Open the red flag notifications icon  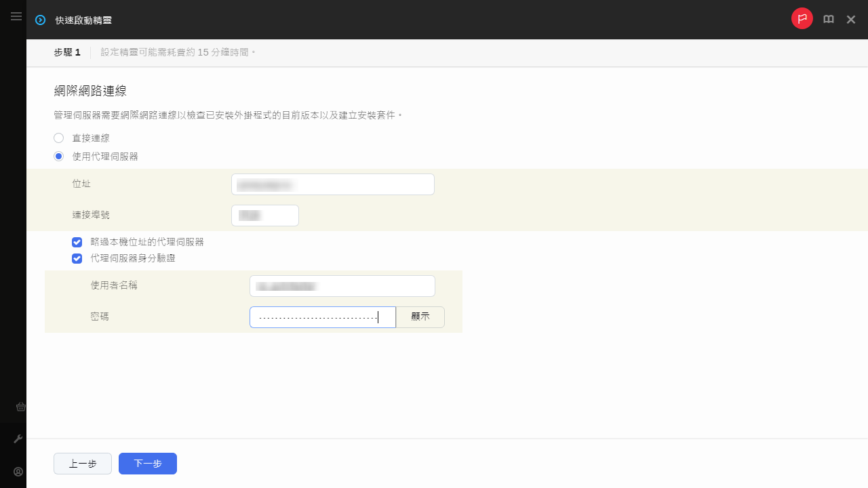[x=802, y=19]
